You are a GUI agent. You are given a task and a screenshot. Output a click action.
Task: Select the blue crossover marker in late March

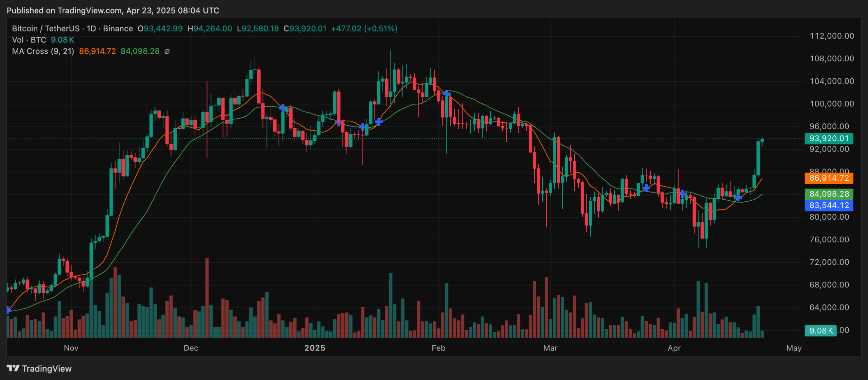(646, 187)
